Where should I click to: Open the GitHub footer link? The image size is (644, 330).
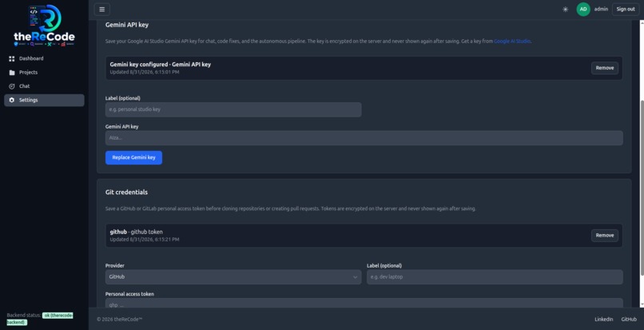pyautogui.click(x=629, y=320)
